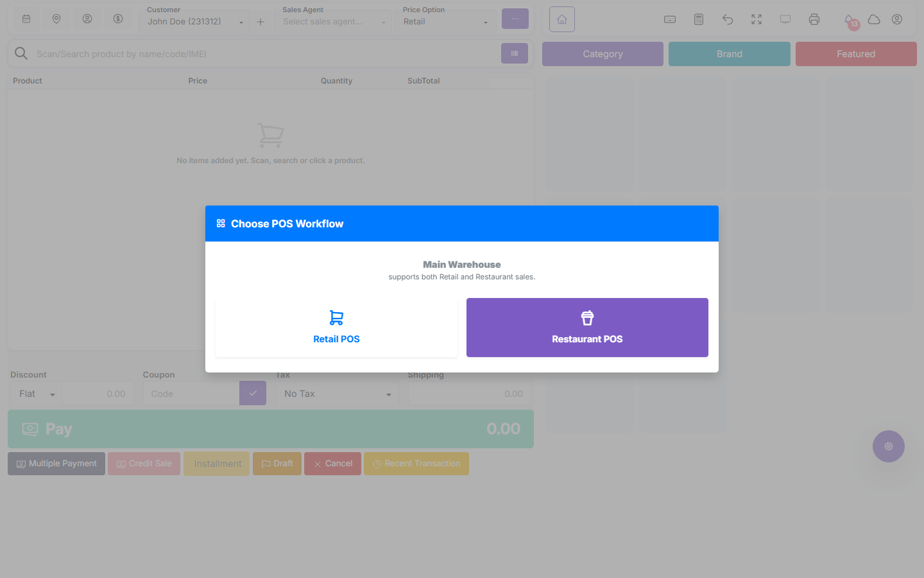The width and height of the screenshot is (924, 578).
Task: Choose the Retail POS workflow
Action: click(x=336, y=328)
